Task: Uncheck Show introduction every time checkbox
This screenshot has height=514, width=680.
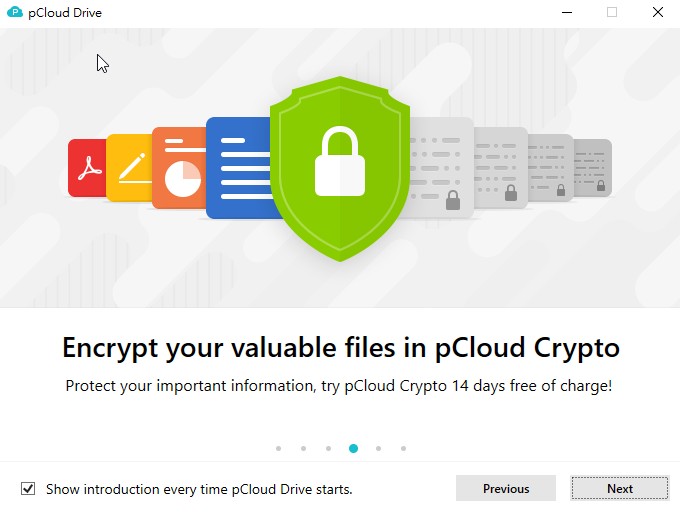Action: point(29,489)
